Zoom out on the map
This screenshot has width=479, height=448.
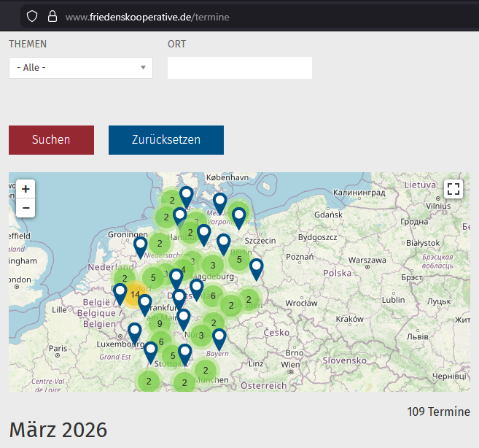(26, 208)
